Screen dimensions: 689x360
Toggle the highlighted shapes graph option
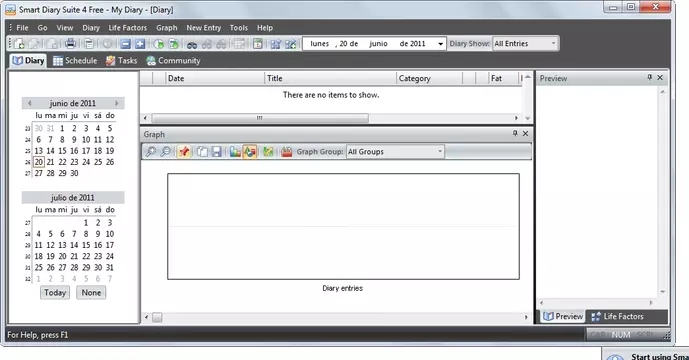250,152
